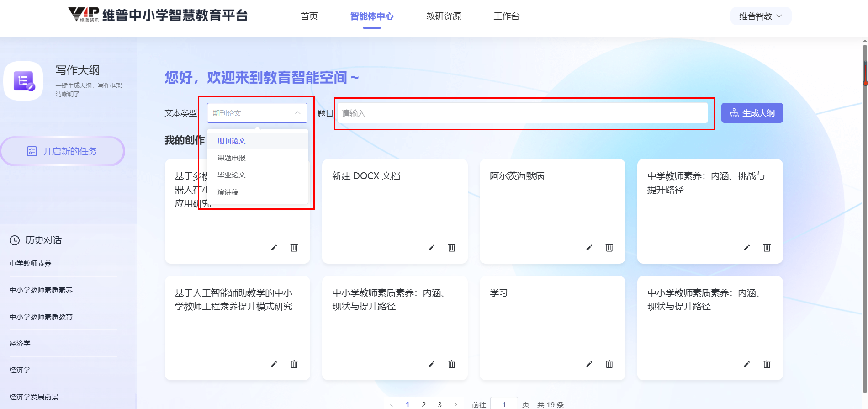This screenshot has width=868, height=409.
Task: Go to page 2 in pagination
Action: 423,404
